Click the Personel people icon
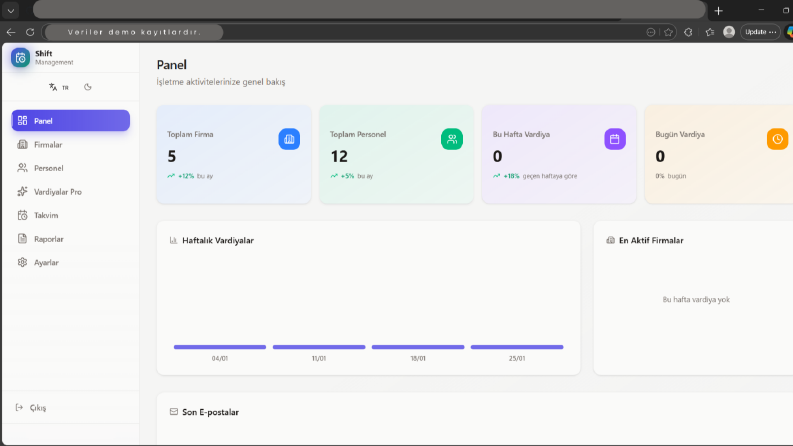Screen dimensions: 793x446 pyautogui.click(x=22, y=168)
